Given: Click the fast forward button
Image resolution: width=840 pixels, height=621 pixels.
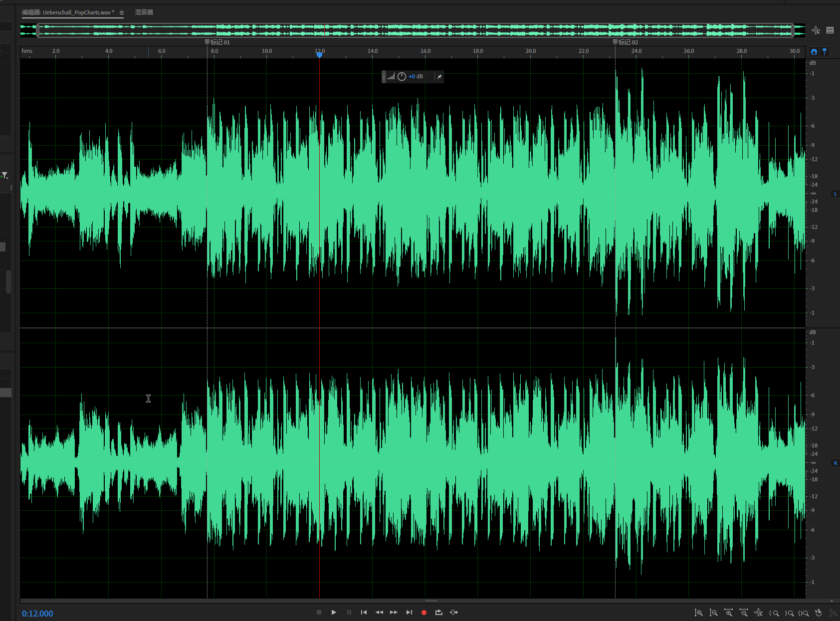Looking at the screenshot, I should [x=394, y=613].
